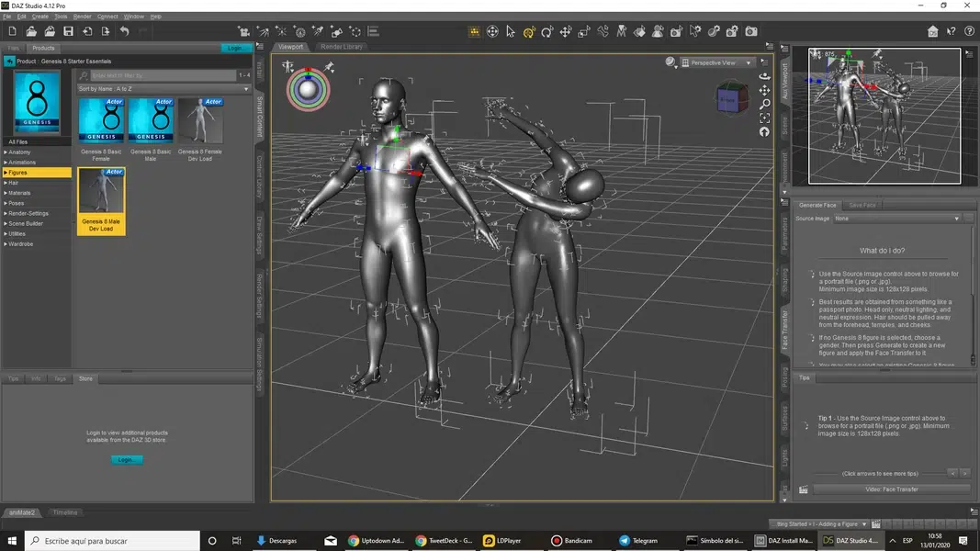Open the File menu

(6, 17)
